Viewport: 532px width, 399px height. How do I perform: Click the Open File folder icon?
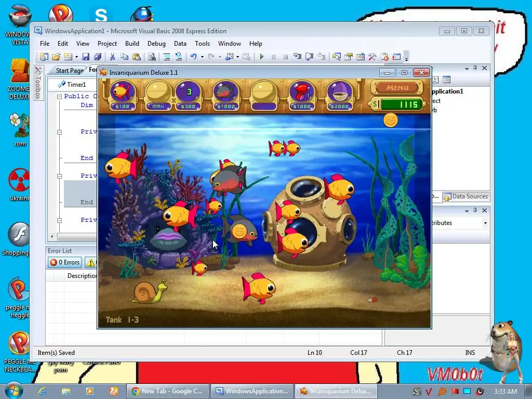tap(56, 57)
